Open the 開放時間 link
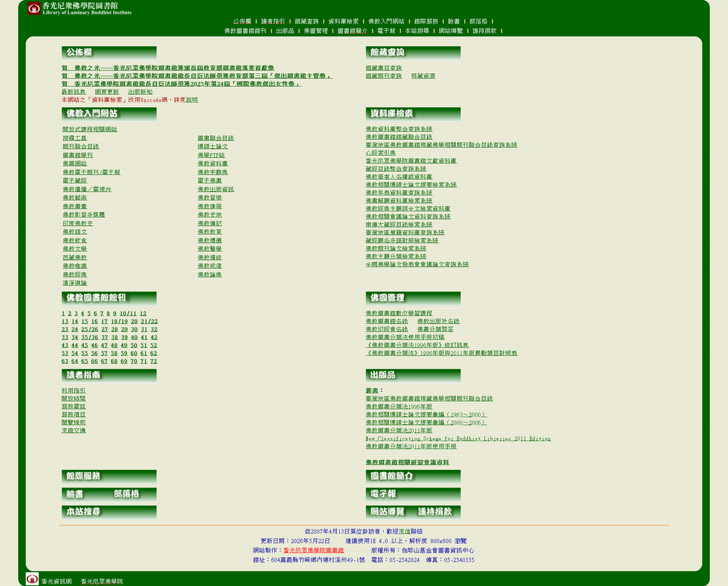 pyautogui.click(x=74, y=399)
